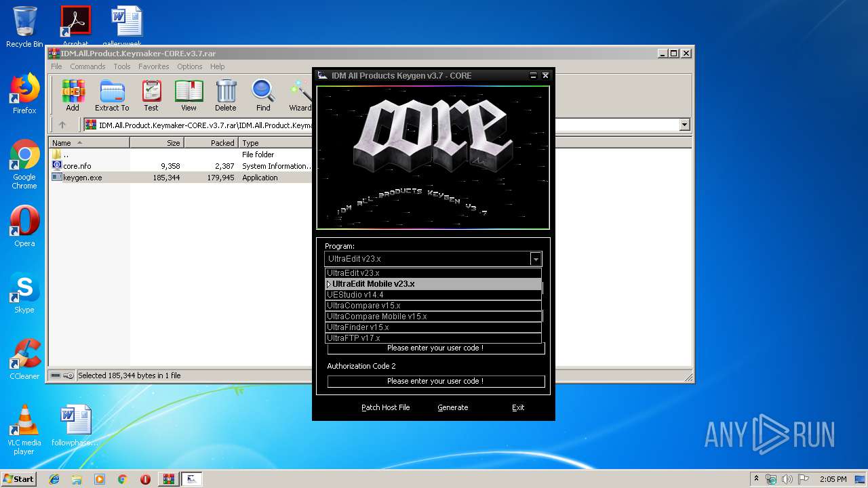
Task: Expand the Program combo box arrow
Action: point(536,259)
